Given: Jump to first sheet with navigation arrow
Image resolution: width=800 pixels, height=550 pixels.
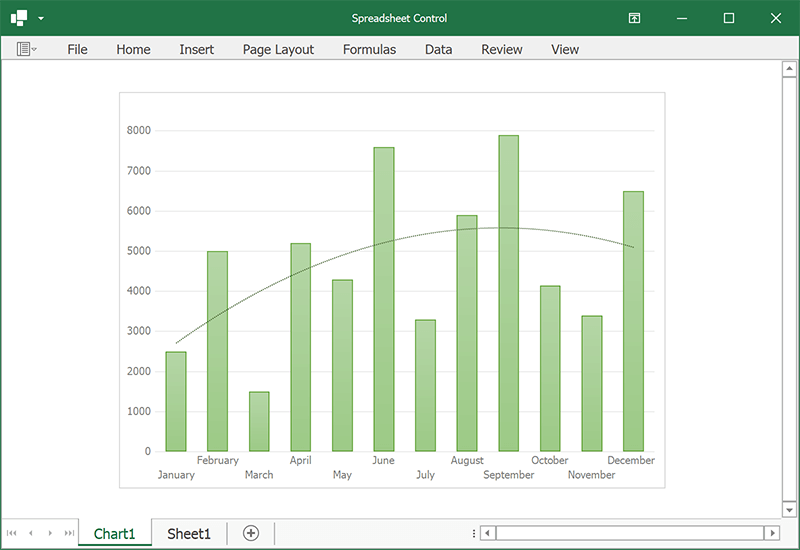Looking at the screenshot, I should (12, 533).
